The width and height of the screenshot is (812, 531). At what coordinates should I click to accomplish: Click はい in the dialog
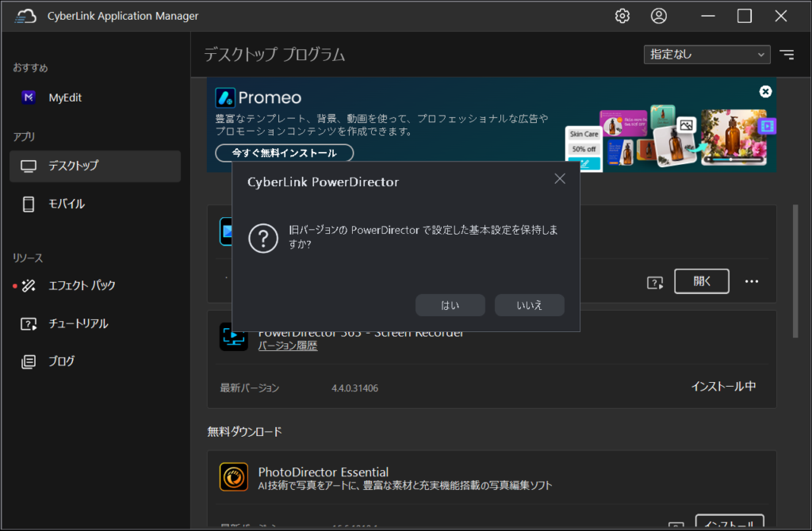point(450,305)
